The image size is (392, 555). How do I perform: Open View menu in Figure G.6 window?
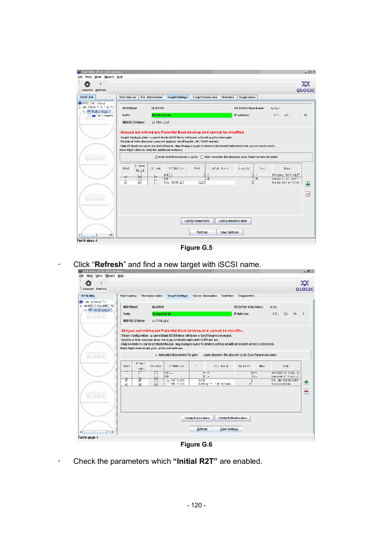tap(99, 276)
